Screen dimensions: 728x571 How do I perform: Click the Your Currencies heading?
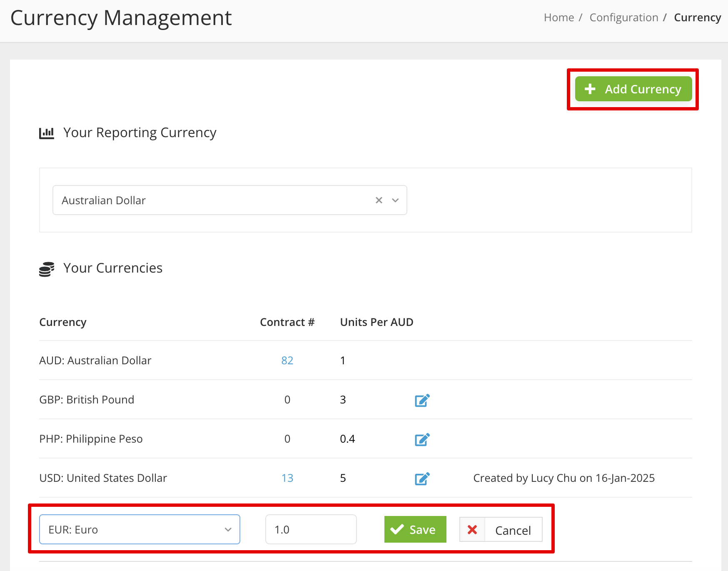coord(112,268)
